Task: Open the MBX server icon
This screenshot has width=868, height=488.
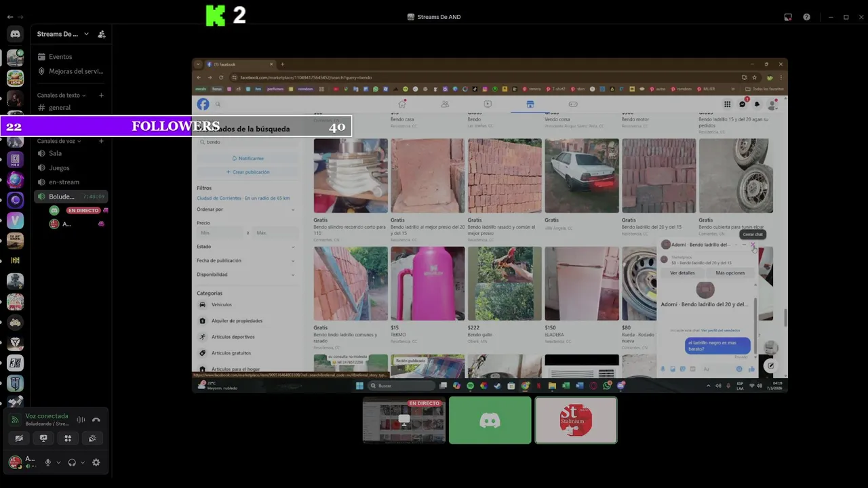Action: click(15, 160)
